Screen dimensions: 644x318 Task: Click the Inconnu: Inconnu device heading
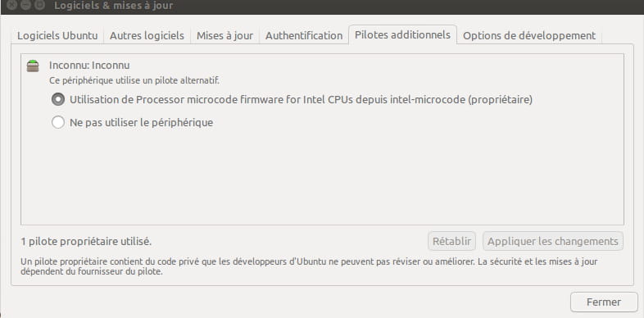pyautogui.click(x=89, y=66)
